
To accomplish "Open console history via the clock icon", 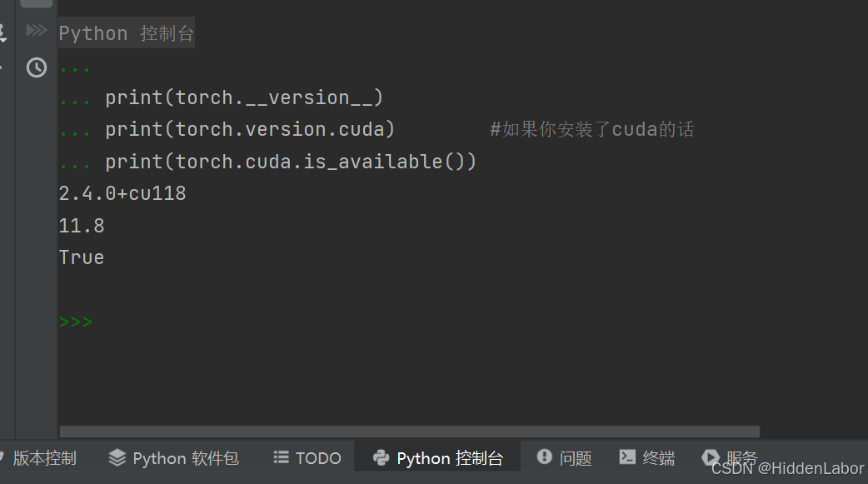I will (36, 67).
